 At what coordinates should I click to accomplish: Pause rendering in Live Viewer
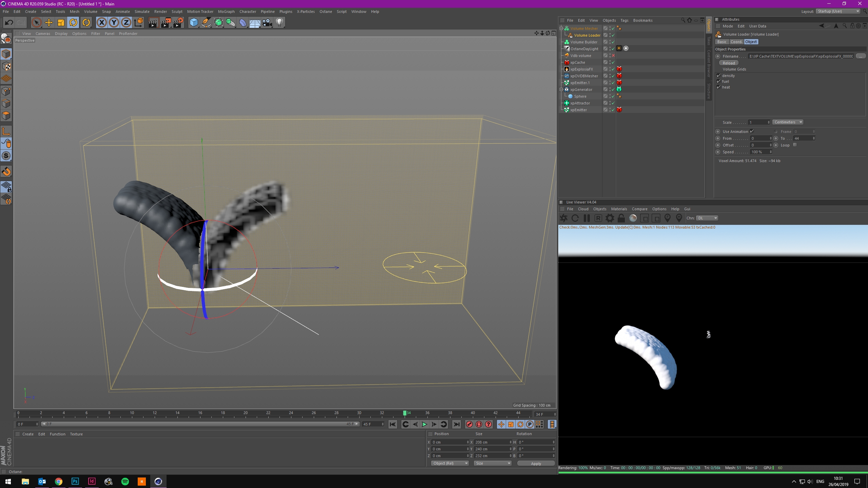point(586,218)
